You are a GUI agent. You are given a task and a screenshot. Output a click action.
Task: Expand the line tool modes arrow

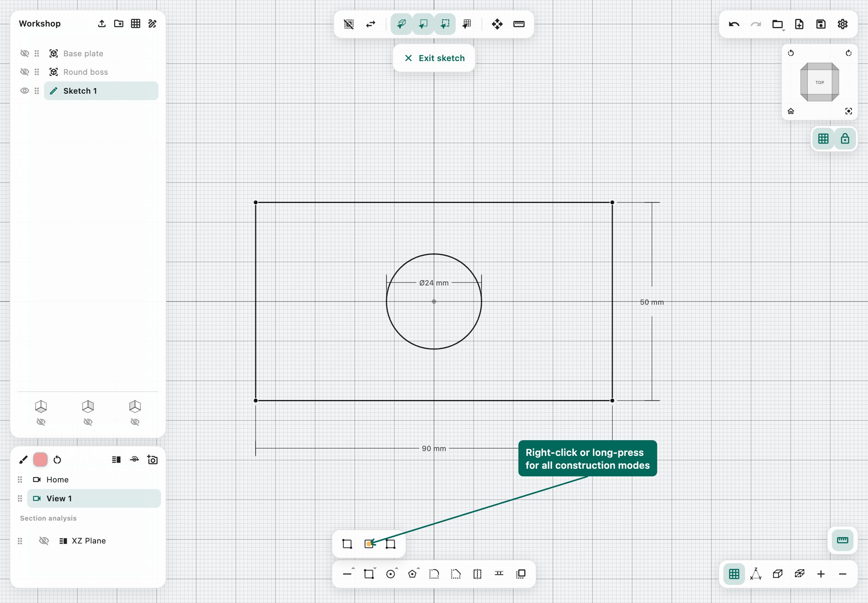[x=353, y=568]
